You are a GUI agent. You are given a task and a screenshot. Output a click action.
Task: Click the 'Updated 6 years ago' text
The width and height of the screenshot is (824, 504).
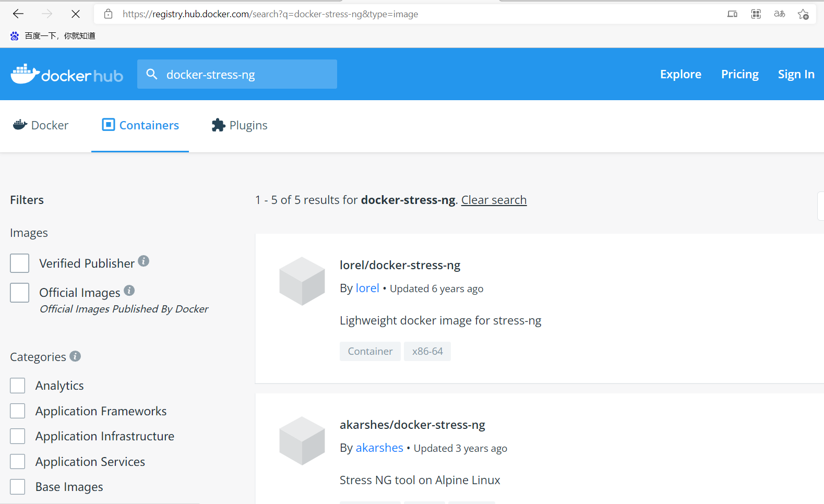click(436, 289)
